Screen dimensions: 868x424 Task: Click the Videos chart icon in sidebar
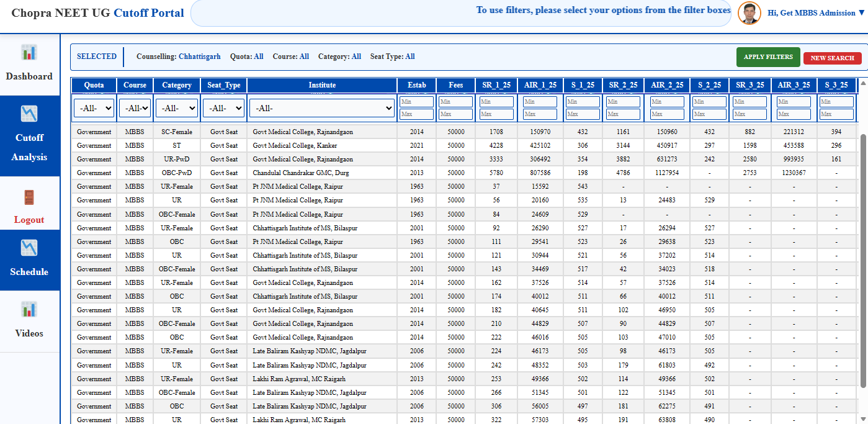pos(29,309)
